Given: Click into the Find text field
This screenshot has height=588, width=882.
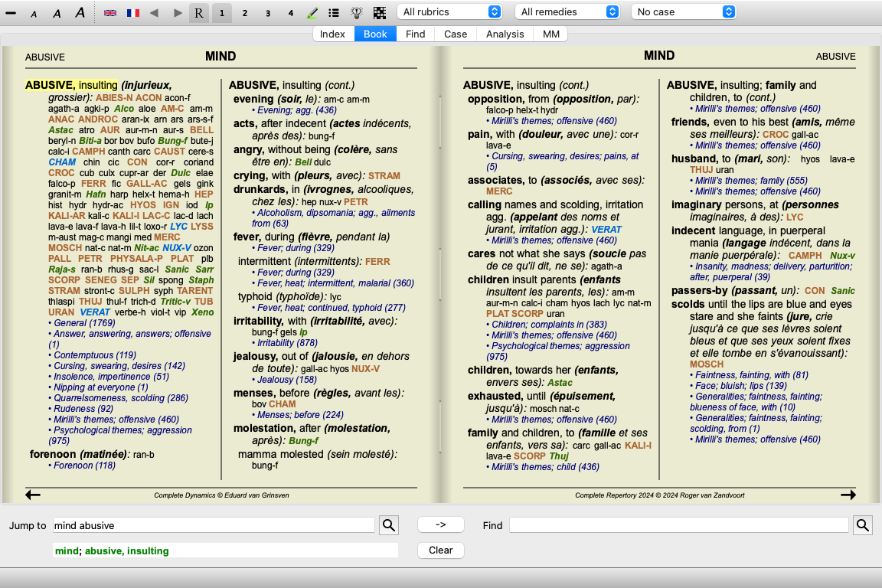Looking at the screenshot, I should tap(678, 525).
